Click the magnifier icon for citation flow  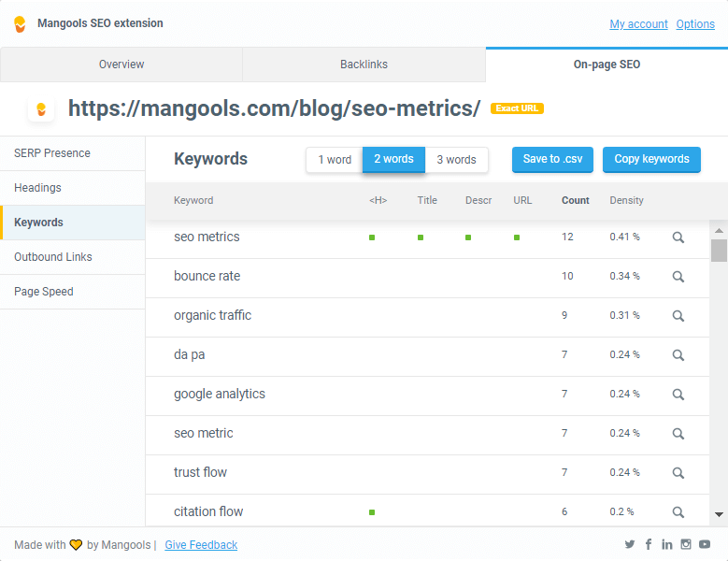tap(678, 511)
